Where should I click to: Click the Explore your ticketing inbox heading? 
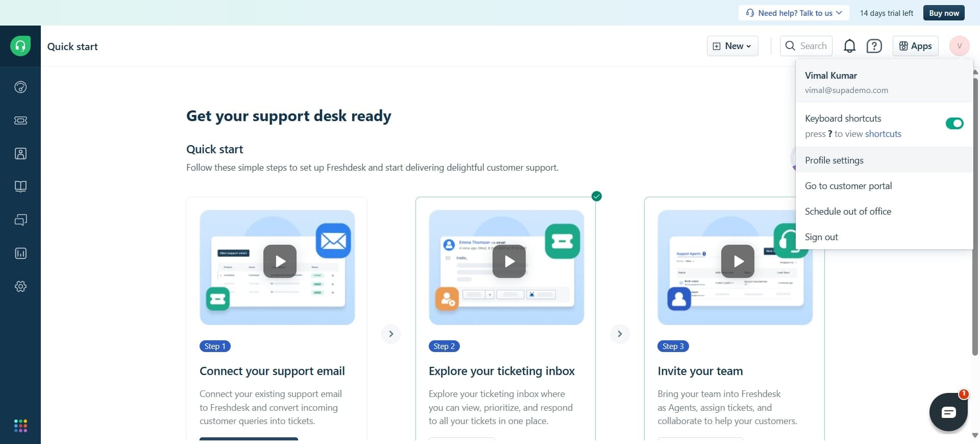pyautogui.click(x=502, y=371)
